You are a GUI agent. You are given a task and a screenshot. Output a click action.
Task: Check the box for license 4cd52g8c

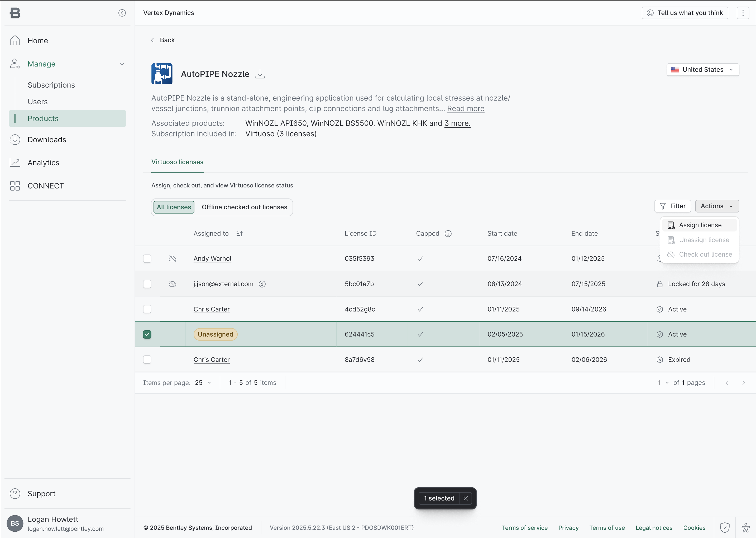[x=147, y=309]
